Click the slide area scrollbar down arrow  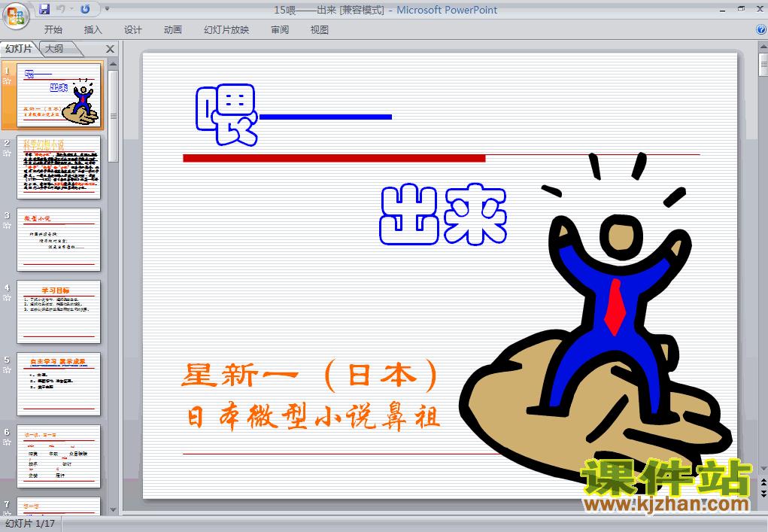pyautogui.click(x=763, y=469)
